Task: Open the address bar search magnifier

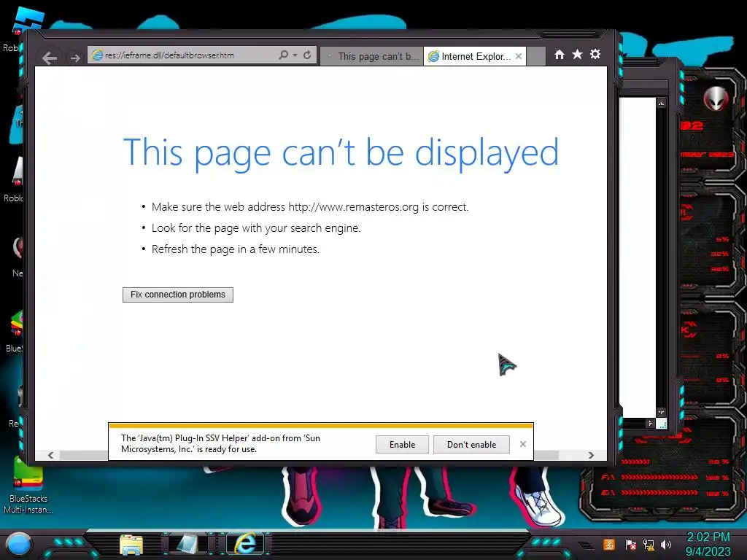Action: [x=283, y=55]
